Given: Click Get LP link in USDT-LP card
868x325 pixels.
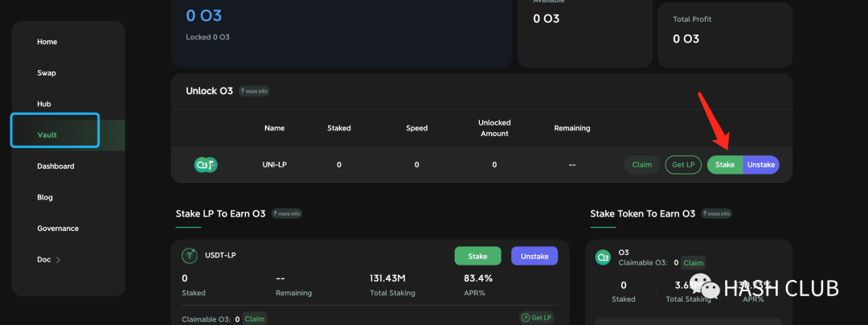Looking at the screenshot, I should point(536,317).
